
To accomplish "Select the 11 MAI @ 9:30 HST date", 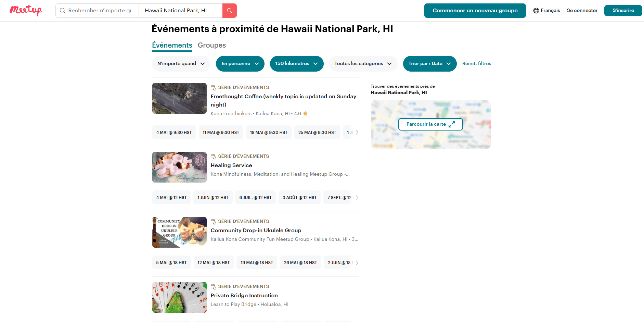I will click(221, 132).
